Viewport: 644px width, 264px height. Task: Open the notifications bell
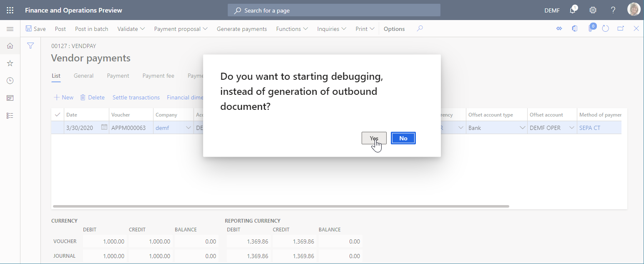[x=573, y=10]
